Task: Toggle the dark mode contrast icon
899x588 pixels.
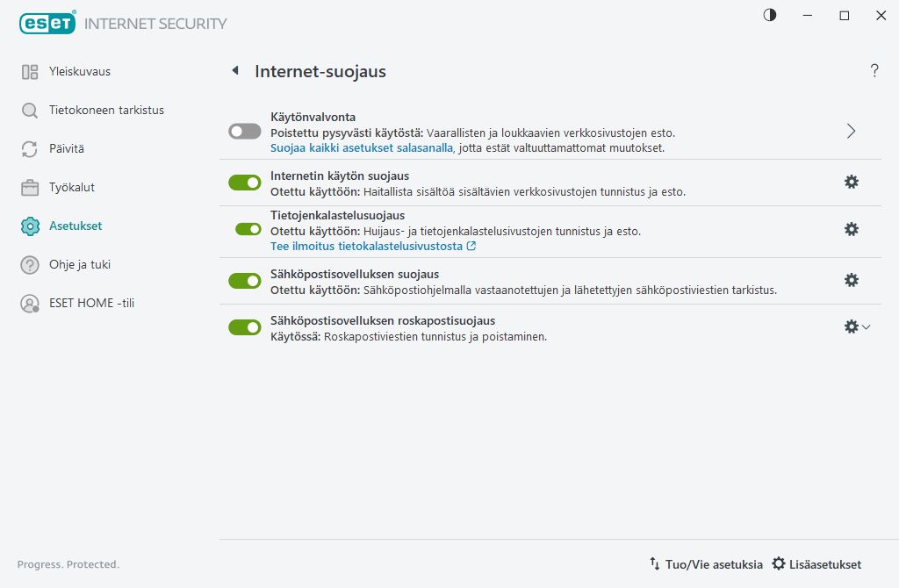Action: point(770,16)
